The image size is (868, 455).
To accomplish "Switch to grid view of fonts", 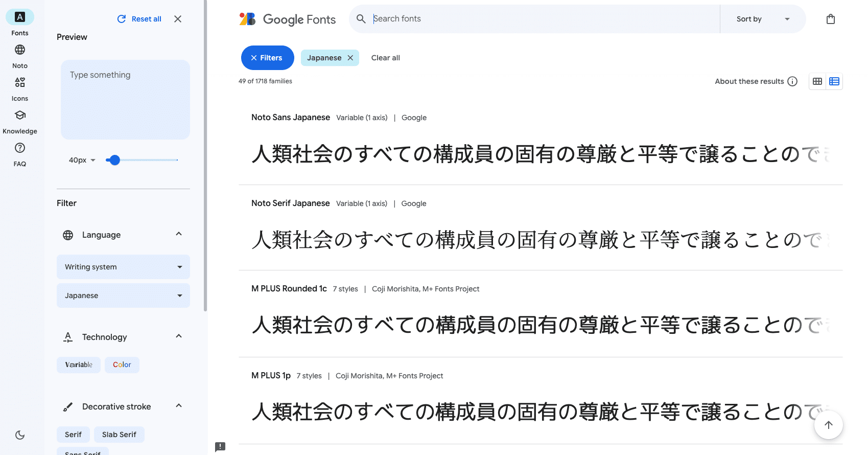I will (x=817, y=81).
